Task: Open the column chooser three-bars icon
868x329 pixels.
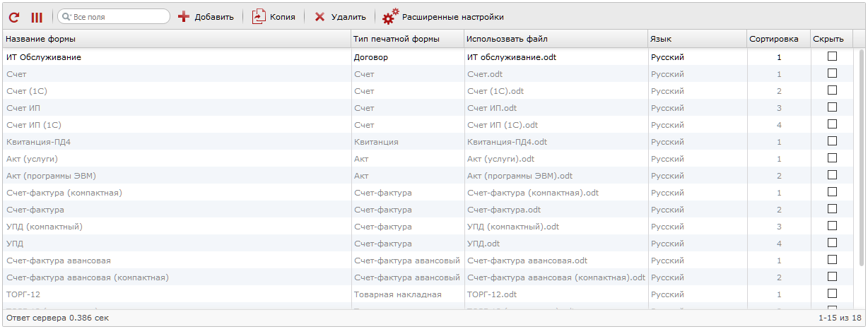Action: click(x=37, y=16)
